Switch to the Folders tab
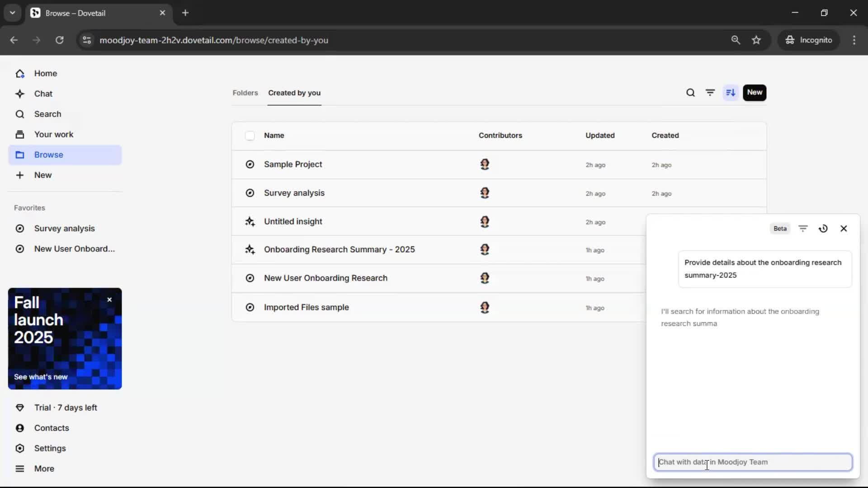The image size is (868, 488). [x=245, y=93]
